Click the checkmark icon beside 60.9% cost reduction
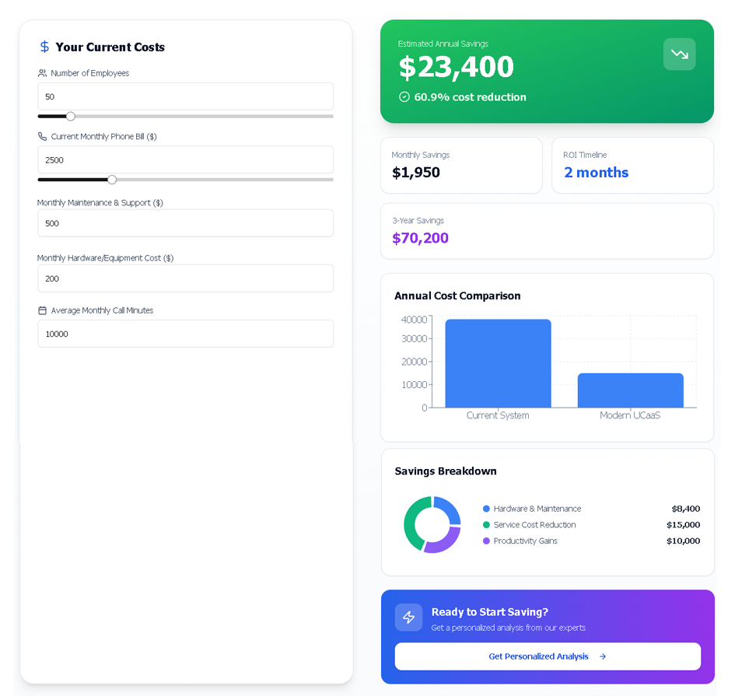Viewport: 756px width, 700px height. click(x=404, y=97)
